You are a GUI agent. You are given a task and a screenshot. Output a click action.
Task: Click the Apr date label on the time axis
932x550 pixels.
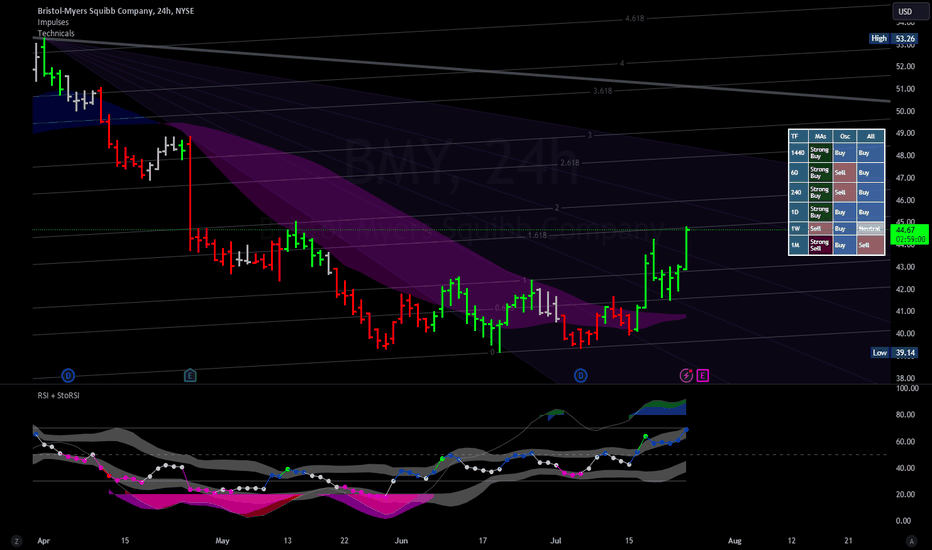coord(43,540)
